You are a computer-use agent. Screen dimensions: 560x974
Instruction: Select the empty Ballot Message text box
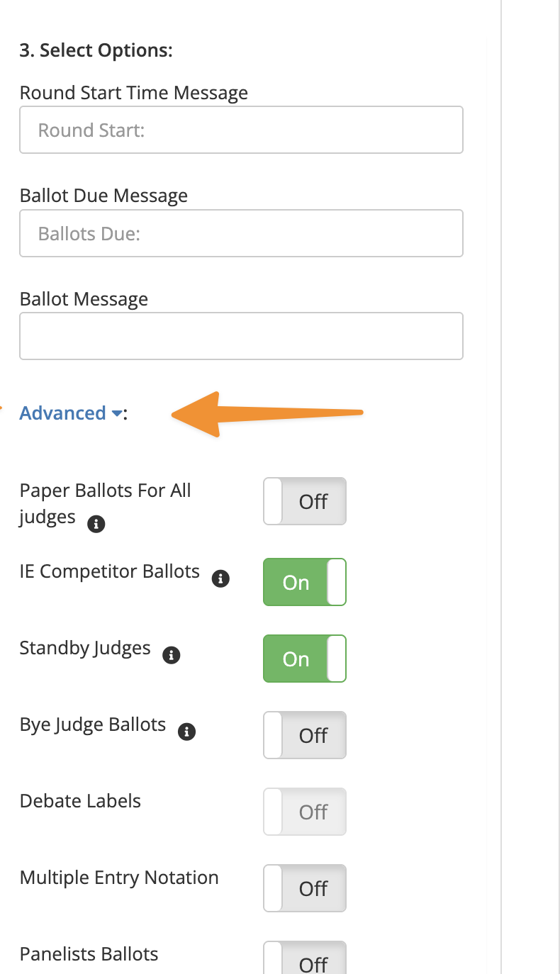point(241,336)
